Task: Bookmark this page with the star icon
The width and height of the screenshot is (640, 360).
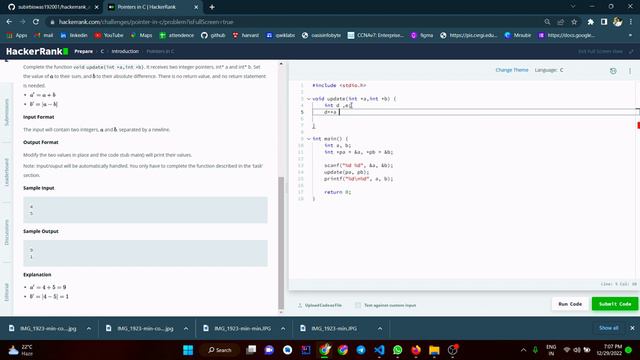Action: point(574,22)
